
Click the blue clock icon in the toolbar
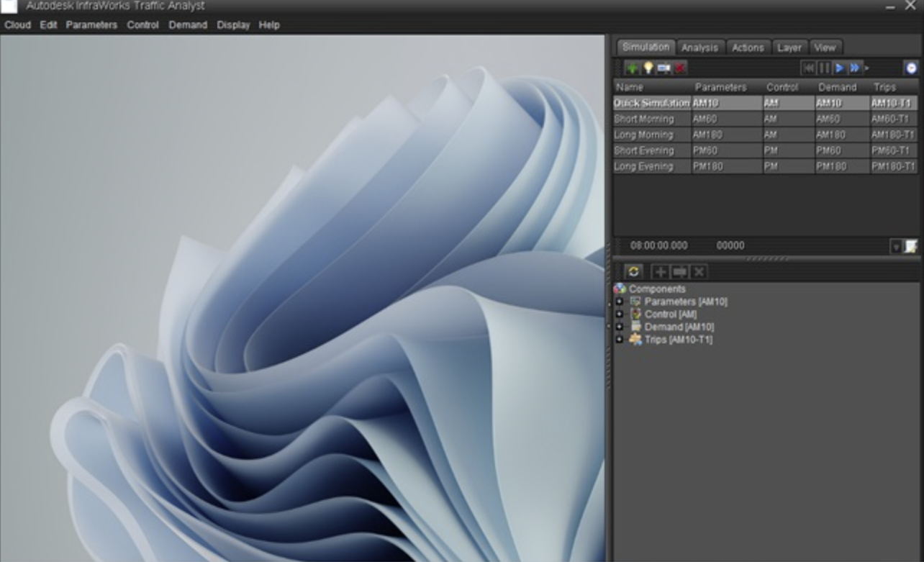(x=911, y=68)
